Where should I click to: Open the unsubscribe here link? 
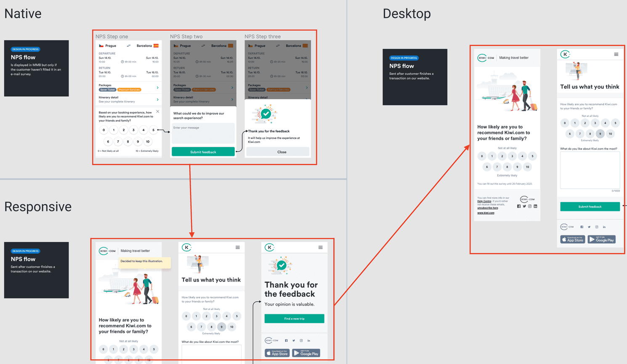click(487, 208)
